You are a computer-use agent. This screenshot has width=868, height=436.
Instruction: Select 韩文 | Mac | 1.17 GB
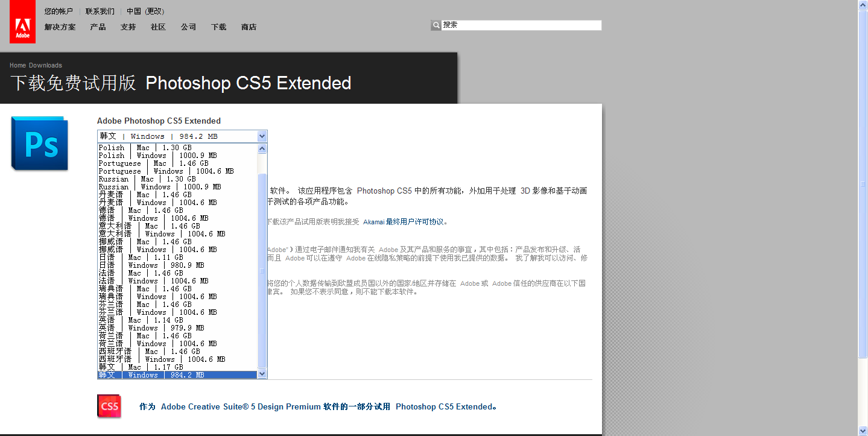177,367
